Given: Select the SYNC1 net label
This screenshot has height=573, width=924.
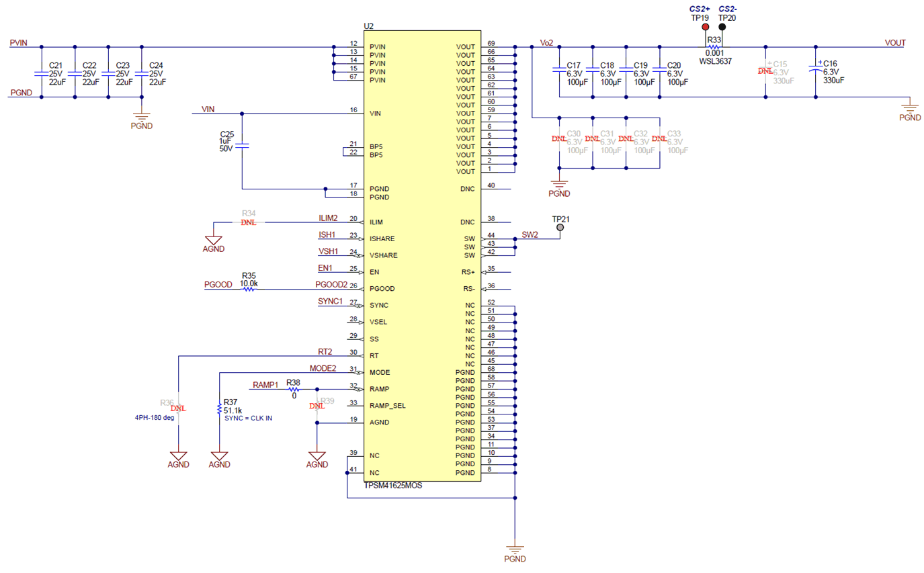Looking at the screenshot, I should [331, 302].
